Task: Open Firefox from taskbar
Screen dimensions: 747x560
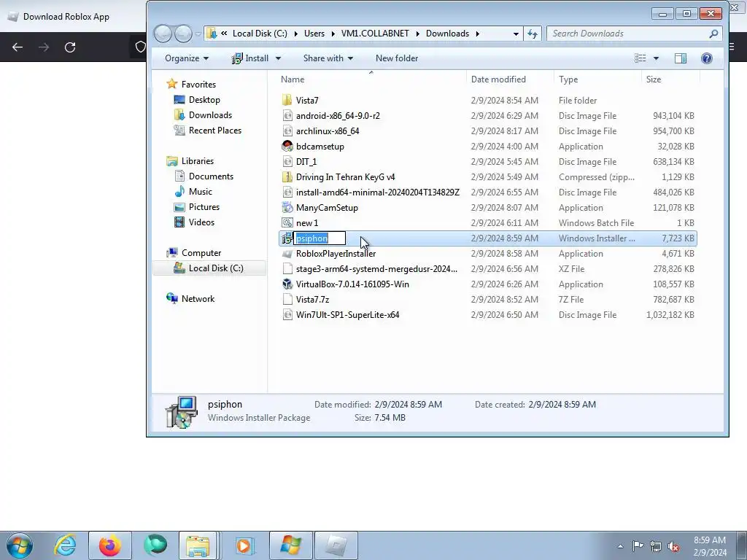Action: click(109, 545)
